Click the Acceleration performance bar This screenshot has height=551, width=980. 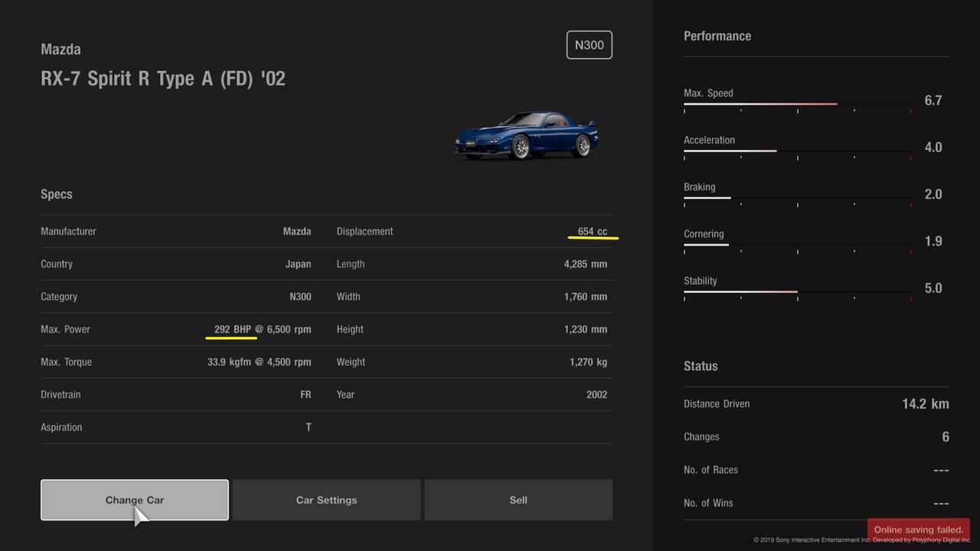[797, 152]
